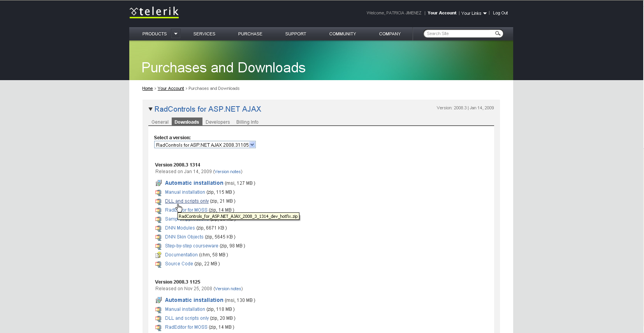Open the Support menu item
Image resolution: width=644 pixels, height=333 pixels.
click(x=296, y=34)
